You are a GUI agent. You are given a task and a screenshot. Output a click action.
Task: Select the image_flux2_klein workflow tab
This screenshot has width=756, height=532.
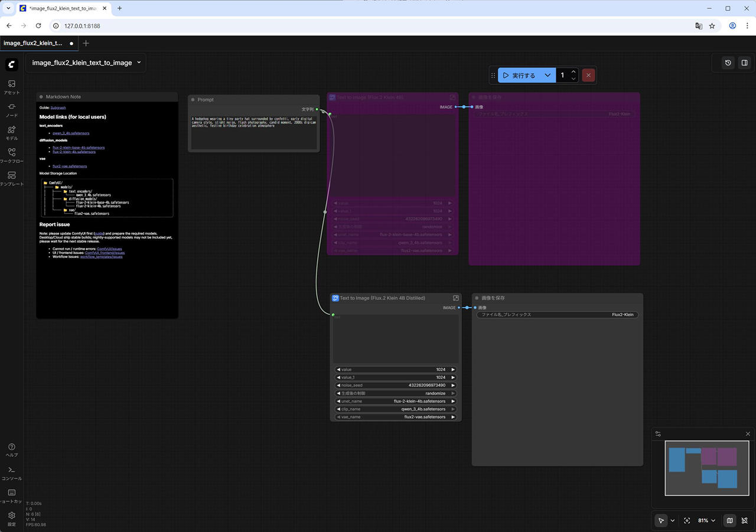[33, 43]
